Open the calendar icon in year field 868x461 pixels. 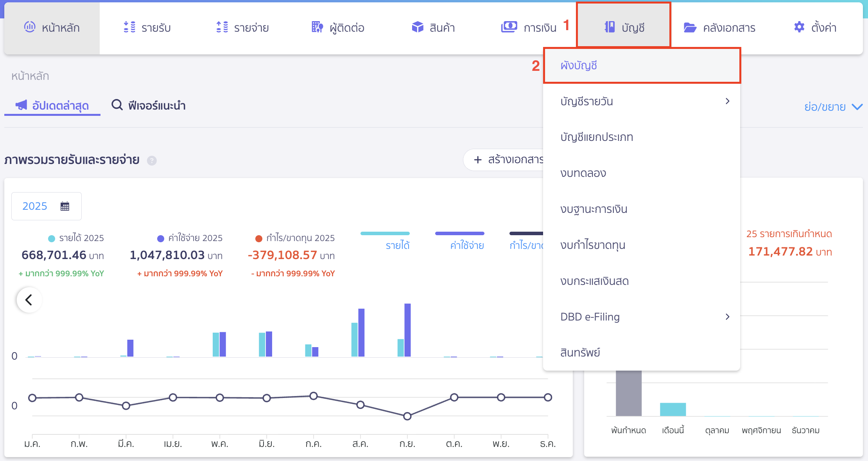tap(65, 206)
